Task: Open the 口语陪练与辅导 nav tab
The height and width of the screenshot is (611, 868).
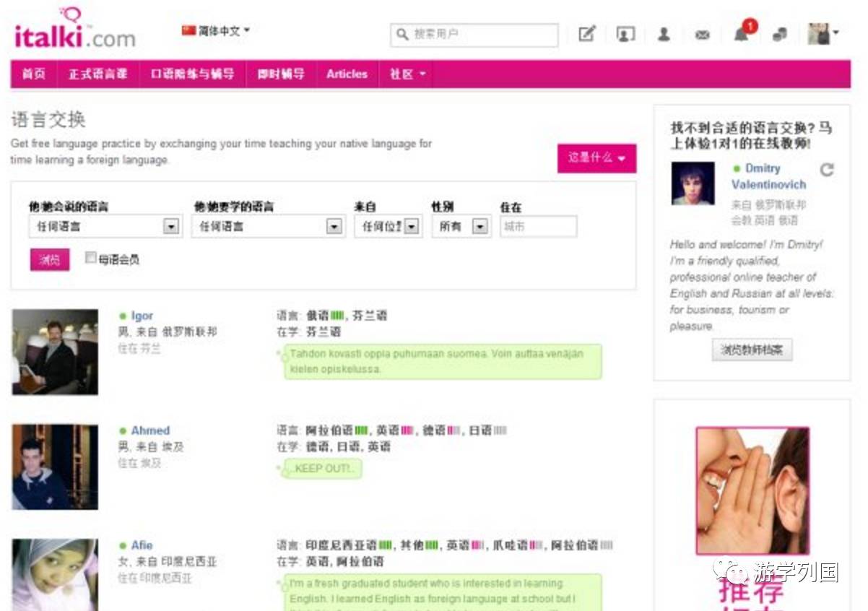Action: point(192,74)
